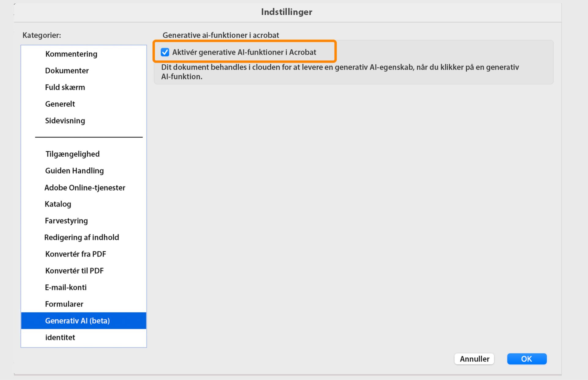The height and width of the screenshot is (380, 588).
Task: Select Formularer category
Action: 64,304
